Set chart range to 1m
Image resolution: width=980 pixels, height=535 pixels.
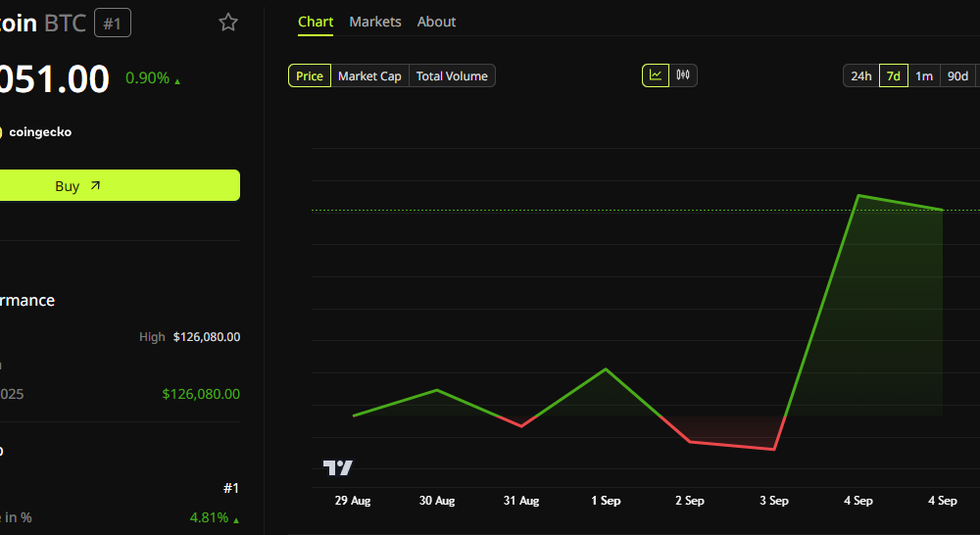click(924, 75)
